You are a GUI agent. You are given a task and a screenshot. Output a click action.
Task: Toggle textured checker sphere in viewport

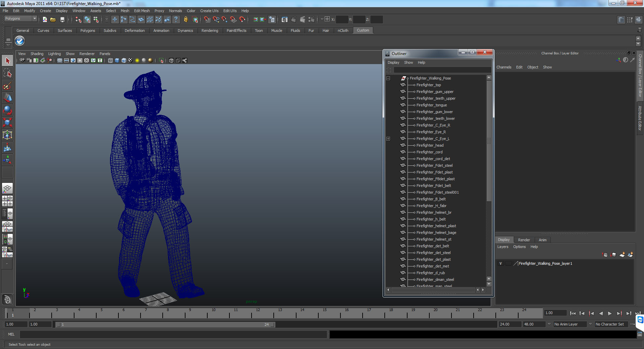coord(130,60)
